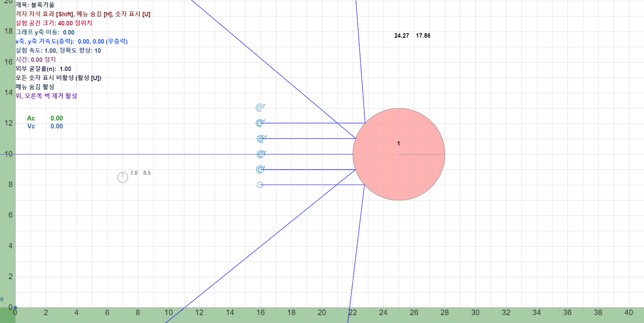Screen dimensions: 644x323
Task: Click the '7.0' position label
Action: coord(134,173)
